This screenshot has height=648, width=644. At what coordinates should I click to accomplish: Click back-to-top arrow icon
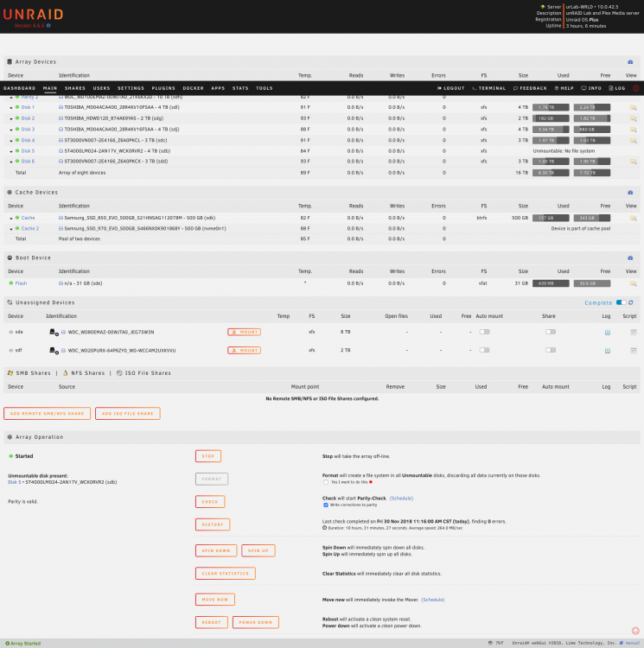(x=635, y=631)
